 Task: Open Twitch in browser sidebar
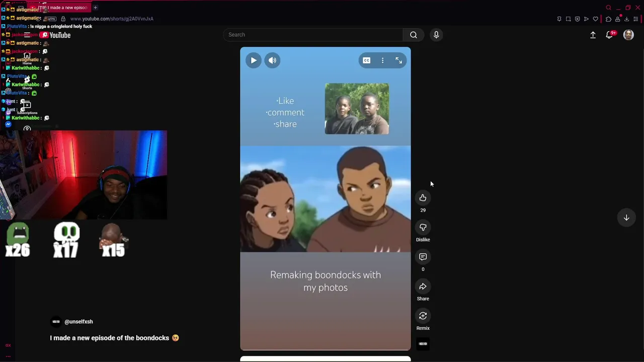pyautogui.click(x=8, y=113)
